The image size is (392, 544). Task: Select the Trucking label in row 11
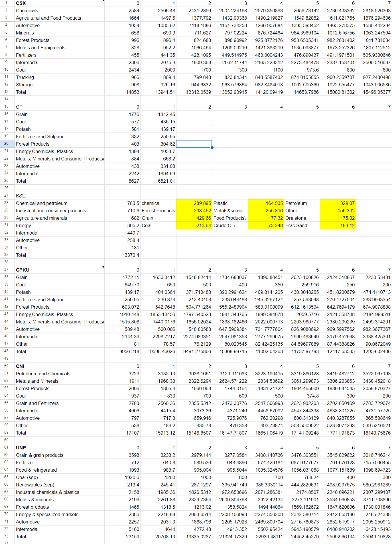25,77
